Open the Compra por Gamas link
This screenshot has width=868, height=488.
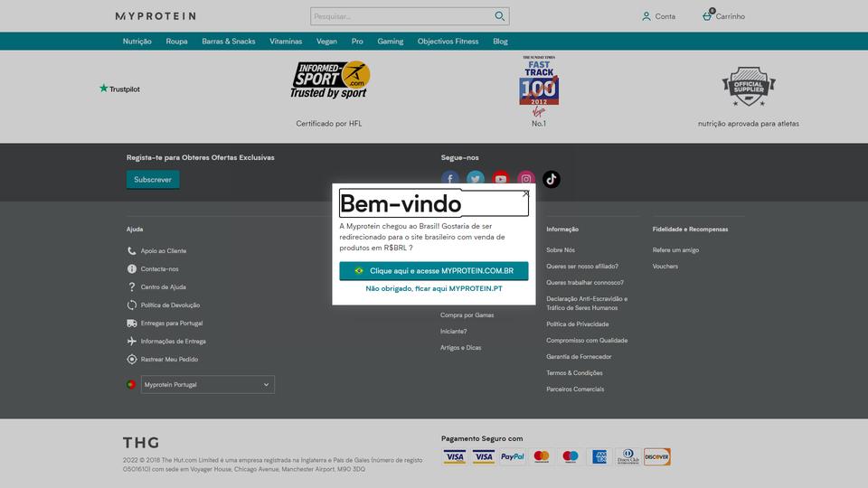[467, 315]
